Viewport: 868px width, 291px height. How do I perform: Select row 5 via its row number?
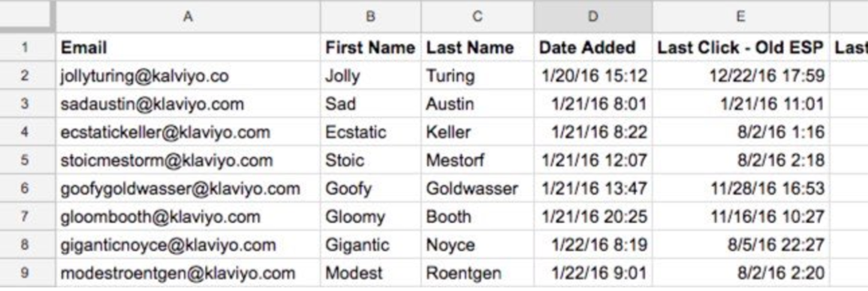tap(25, 160)
